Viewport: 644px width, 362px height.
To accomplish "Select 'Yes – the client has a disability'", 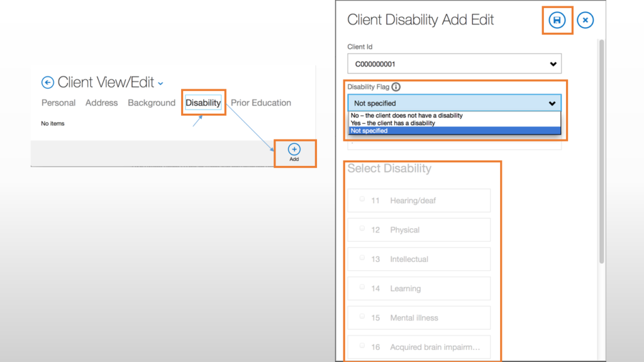I will (393, 123).
